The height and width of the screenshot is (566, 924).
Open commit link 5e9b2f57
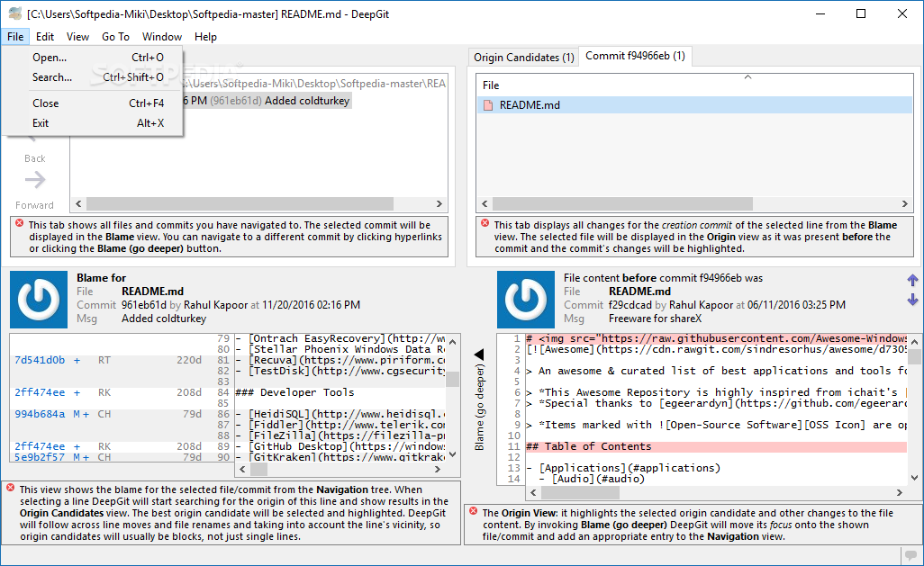40,457
